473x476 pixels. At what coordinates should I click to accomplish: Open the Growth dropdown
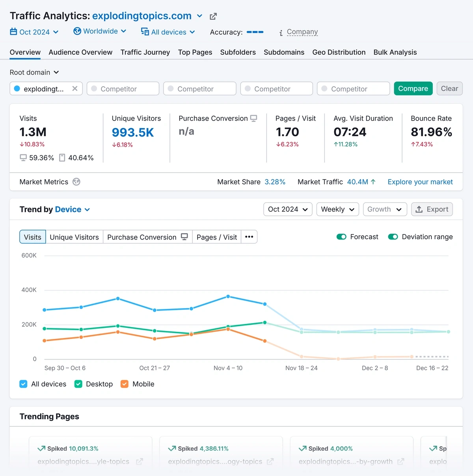point(384,209)
